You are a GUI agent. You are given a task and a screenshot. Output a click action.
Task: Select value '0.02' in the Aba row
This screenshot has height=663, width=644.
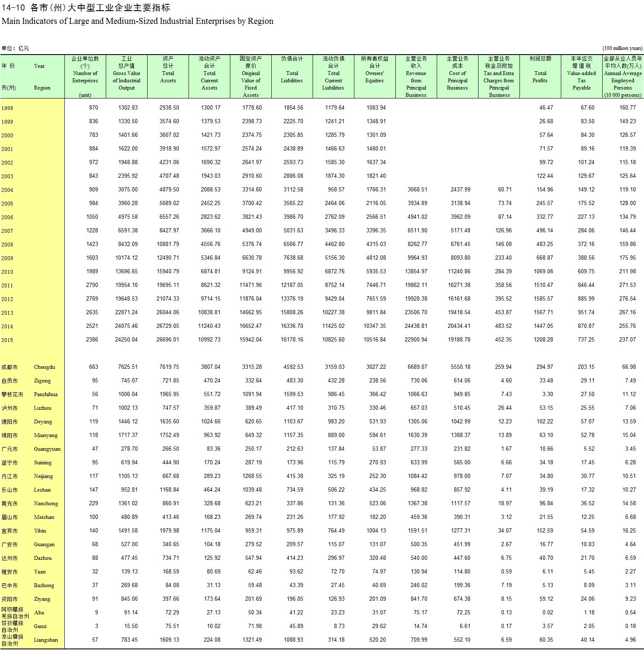[548, 613]
